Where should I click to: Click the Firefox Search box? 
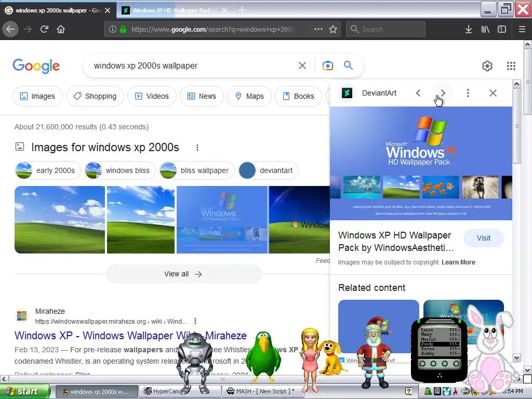(x=386, y=29)
